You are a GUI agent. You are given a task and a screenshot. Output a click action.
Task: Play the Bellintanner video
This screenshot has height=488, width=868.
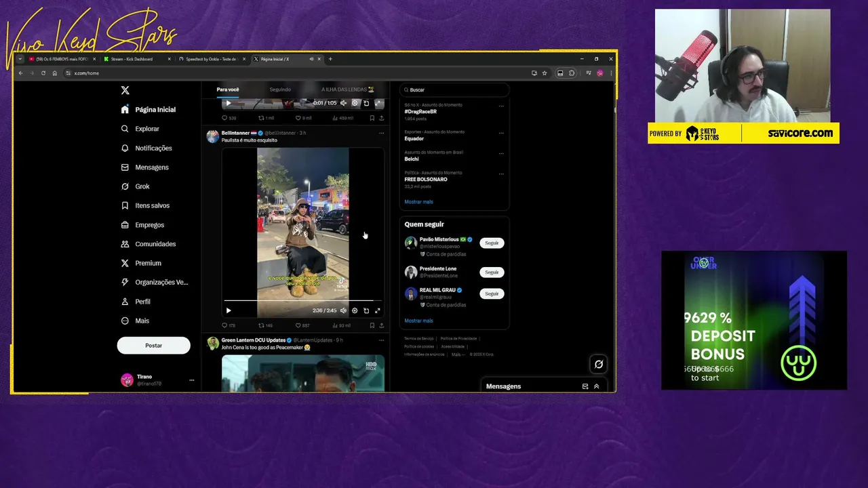[229, 310]
